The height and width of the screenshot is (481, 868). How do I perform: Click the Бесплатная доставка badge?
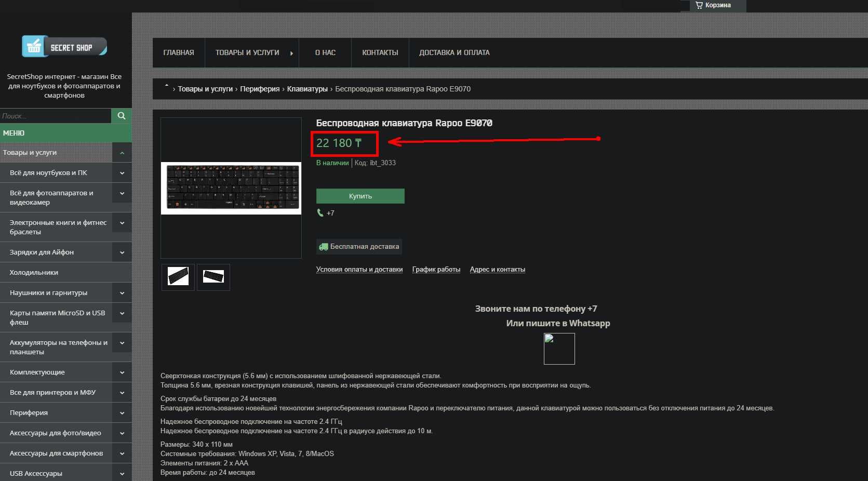tap(359, 246)
